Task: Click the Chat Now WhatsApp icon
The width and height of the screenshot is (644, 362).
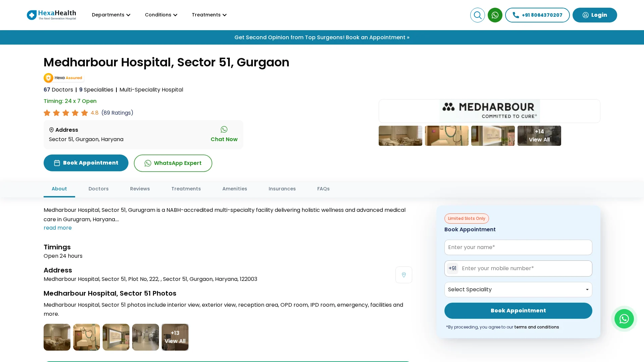Action: click(224, 129)
